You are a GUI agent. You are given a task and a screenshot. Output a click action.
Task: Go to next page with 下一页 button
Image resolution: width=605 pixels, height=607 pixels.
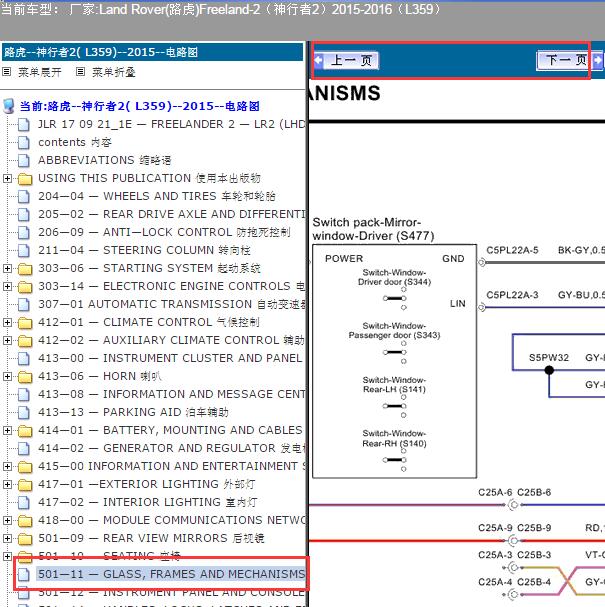tap(569, 60)
